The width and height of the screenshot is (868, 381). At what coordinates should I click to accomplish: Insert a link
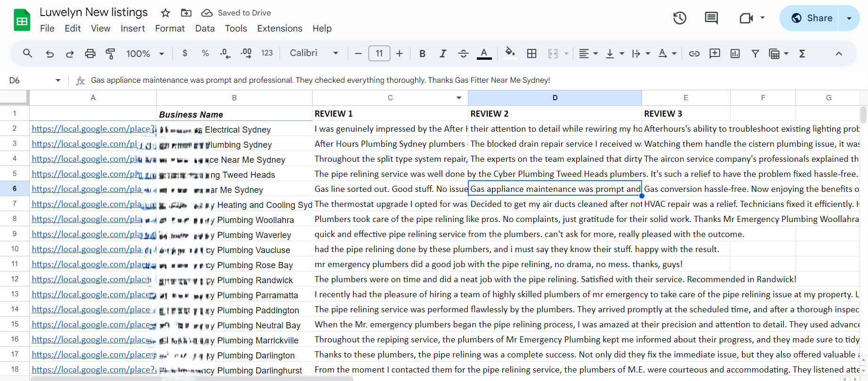[x=694, y=54]
